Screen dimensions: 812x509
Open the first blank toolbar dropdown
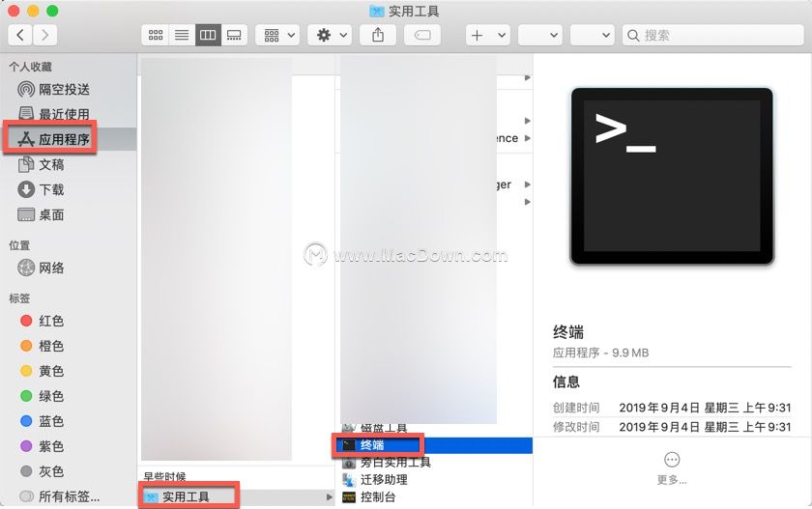click(539, 35)
